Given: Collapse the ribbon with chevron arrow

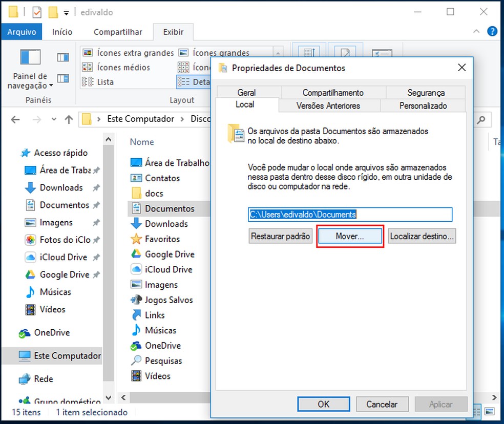Looking at the screenshot, I should [x=476, y=32].
